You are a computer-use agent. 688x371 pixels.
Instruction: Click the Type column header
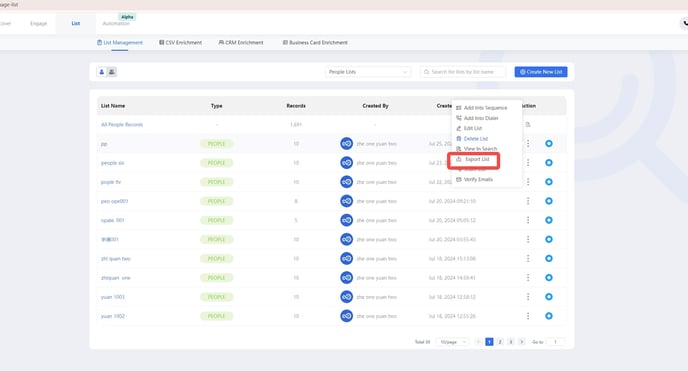pyautogui.click(x=216, y=106)
